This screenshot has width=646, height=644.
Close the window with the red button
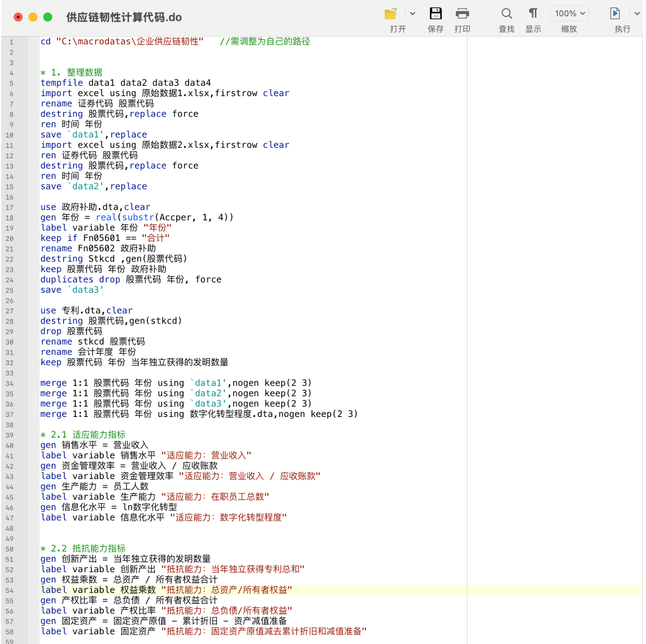click(x=18, y=17)
